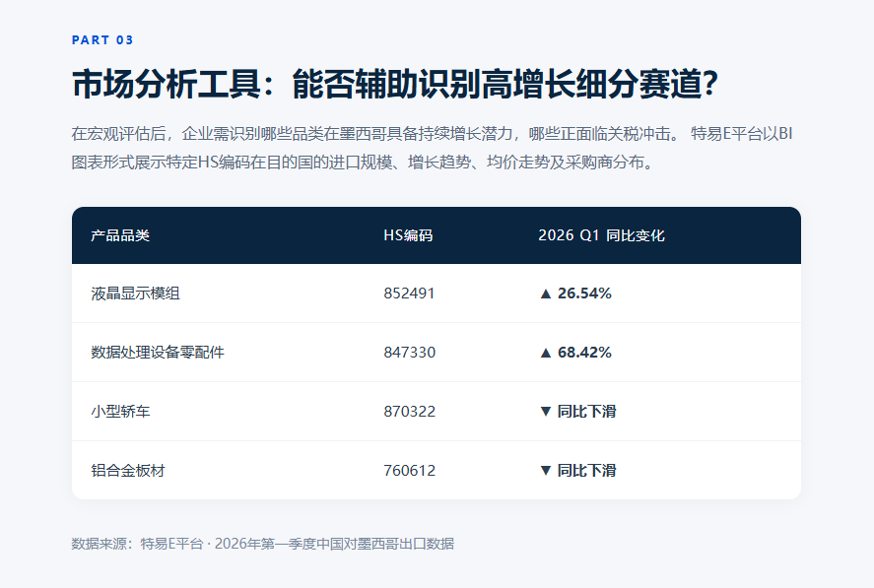Click HS code 852491
Screen dimensions: 874x588
409,294
